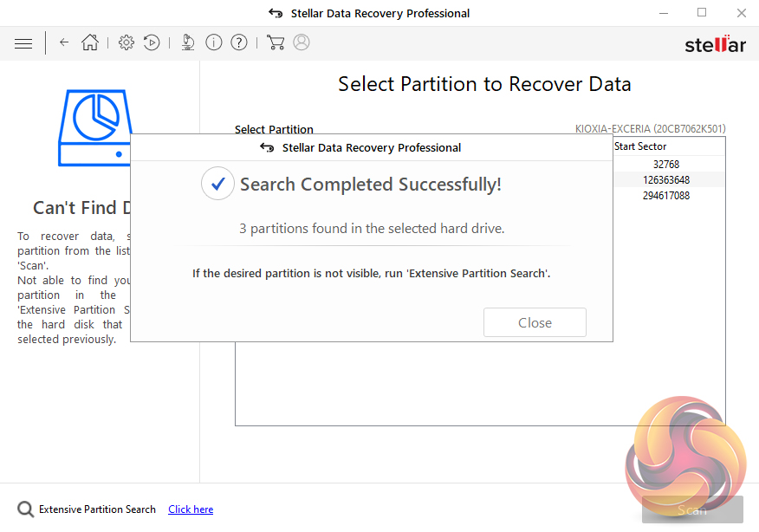Click the blue checkmark success icon
This screenshot has height=532, width=759.
coord(217,184)
